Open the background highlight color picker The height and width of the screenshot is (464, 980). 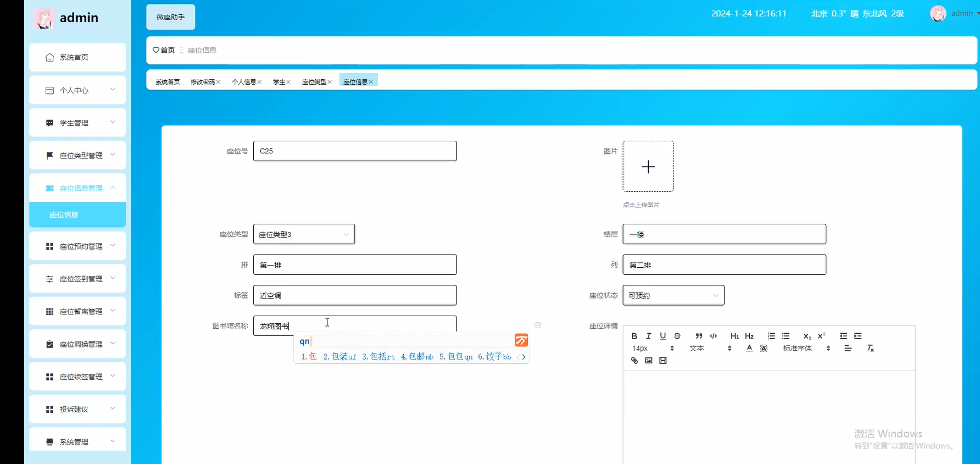(764, 348)
